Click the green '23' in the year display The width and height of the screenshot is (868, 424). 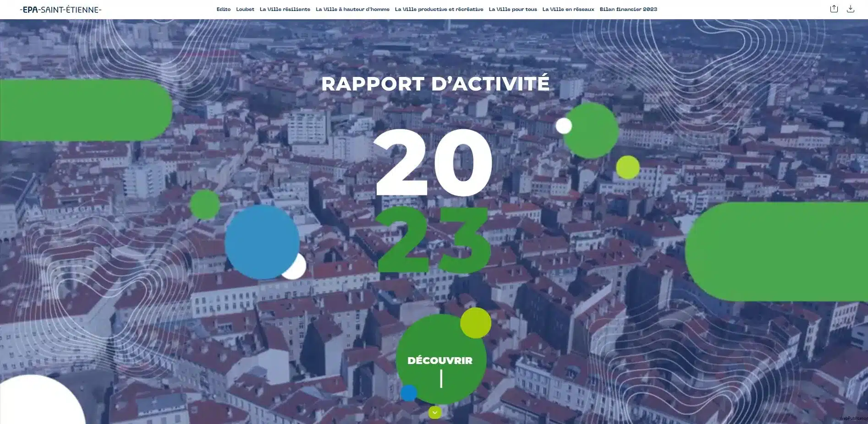(x=434, y=240)
